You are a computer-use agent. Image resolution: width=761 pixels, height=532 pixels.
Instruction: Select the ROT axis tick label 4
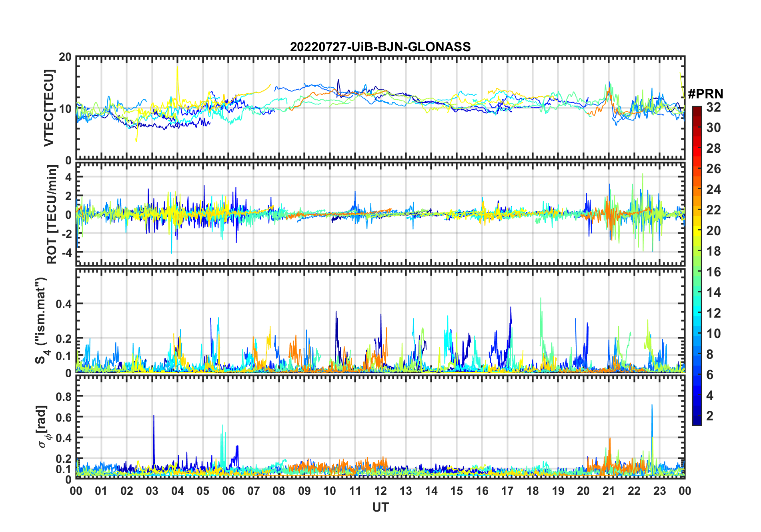point(69,177)
